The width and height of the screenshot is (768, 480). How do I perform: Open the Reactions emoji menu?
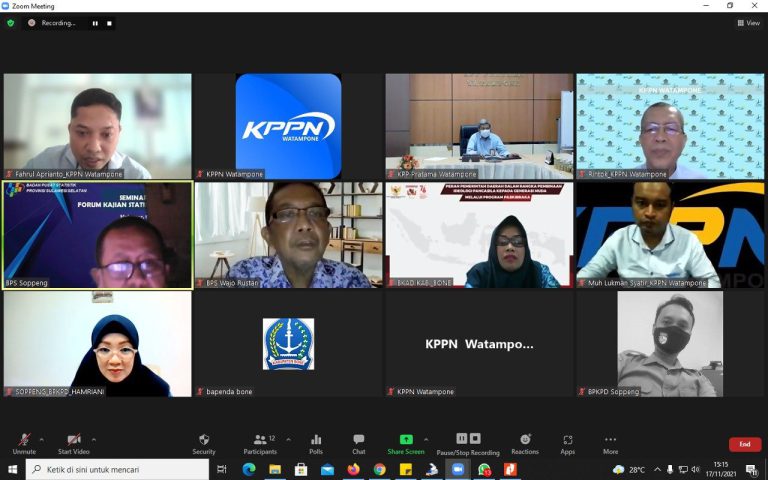pos(525,443)
